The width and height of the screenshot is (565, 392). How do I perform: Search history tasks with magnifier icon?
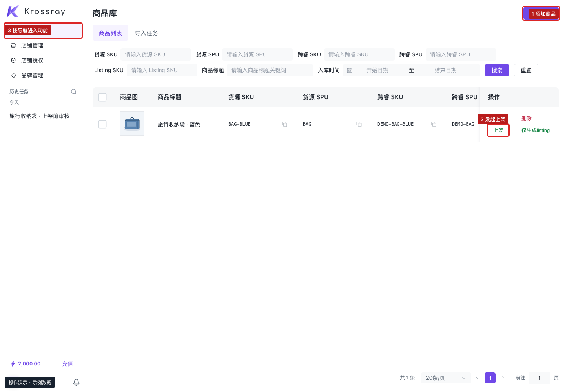(74, 92)
